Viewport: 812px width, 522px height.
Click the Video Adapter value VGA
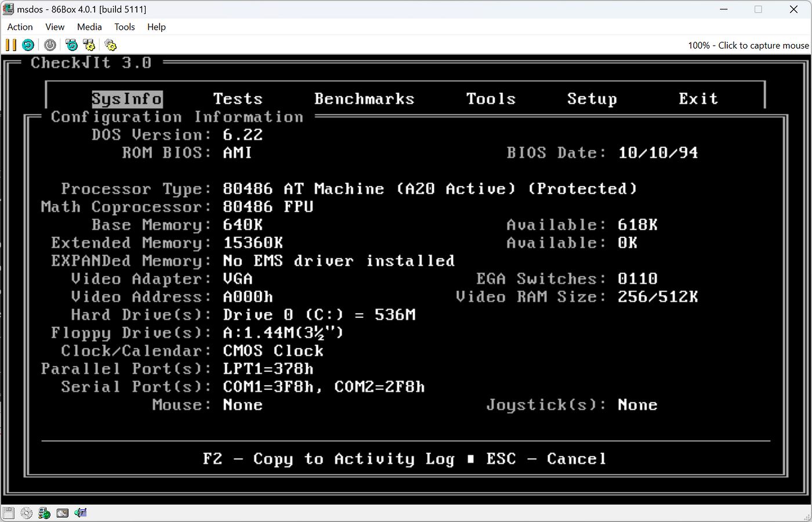pyautogui.click(x=237, y=278)
